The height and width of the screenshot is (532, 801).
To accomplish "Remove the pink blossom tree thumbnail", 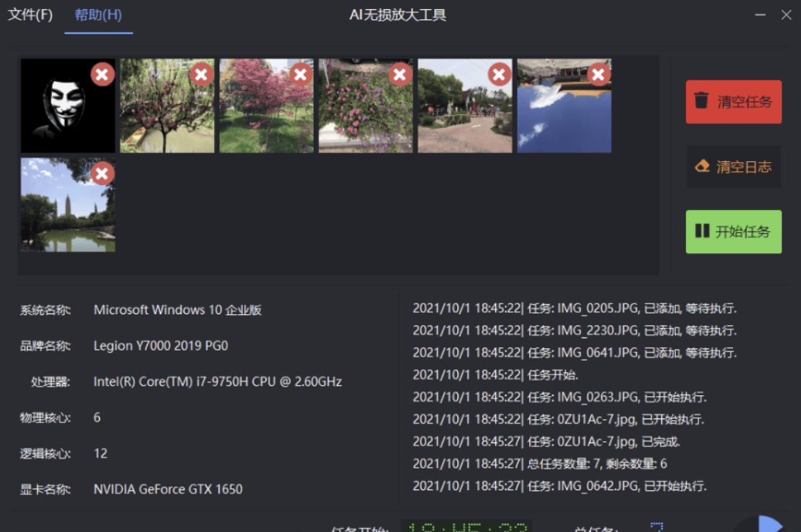I will coord(201,74).
